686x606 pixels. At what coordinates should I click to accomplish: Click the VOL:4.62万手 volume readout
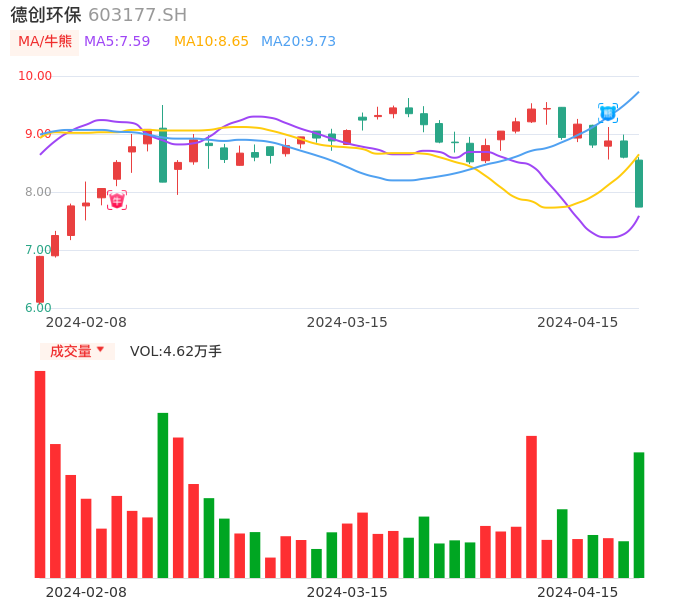[x=175, y=351]
